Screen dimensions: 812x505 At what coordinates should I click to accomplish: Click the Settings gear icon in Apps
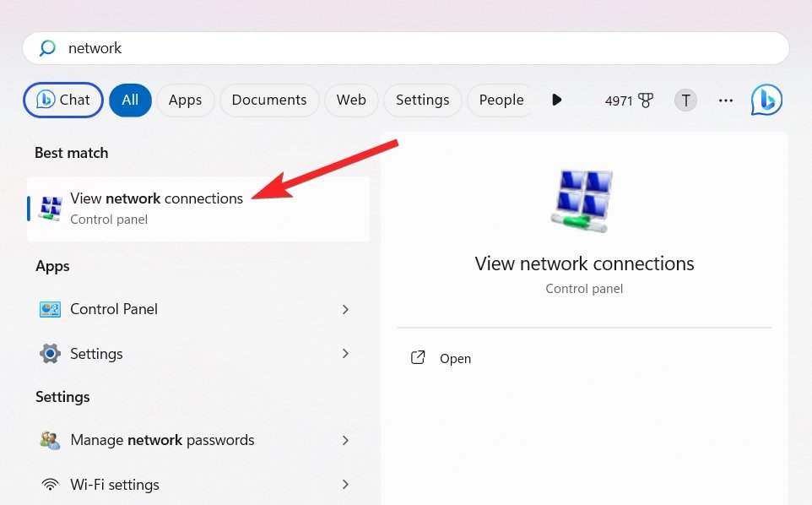pos(50,353)
